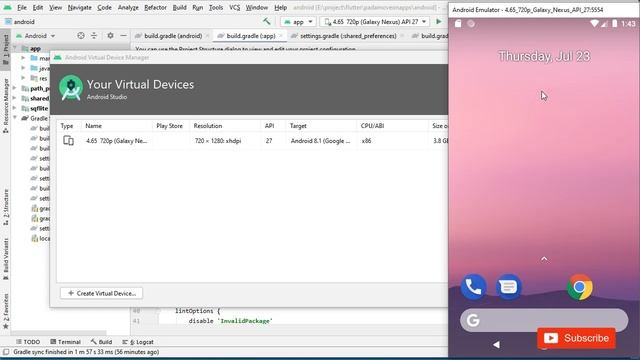Open app drawer with up chevron in emulator

(544, 259)
